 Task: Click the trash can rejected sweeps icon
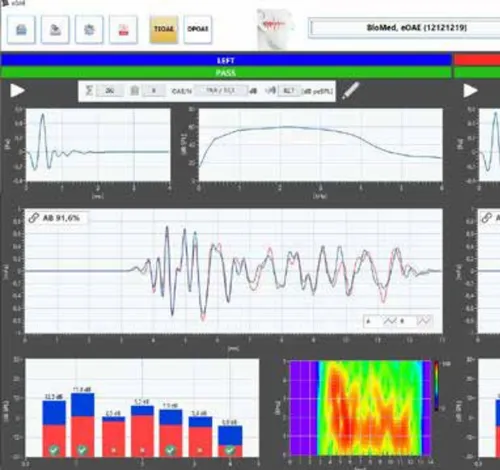coord(134,90)
